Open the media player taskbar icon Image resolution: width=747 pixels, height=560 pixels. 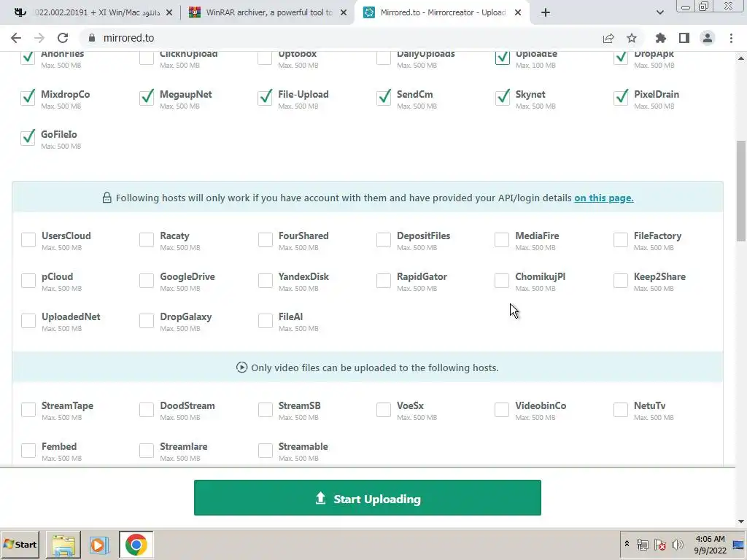pos(99,544)
